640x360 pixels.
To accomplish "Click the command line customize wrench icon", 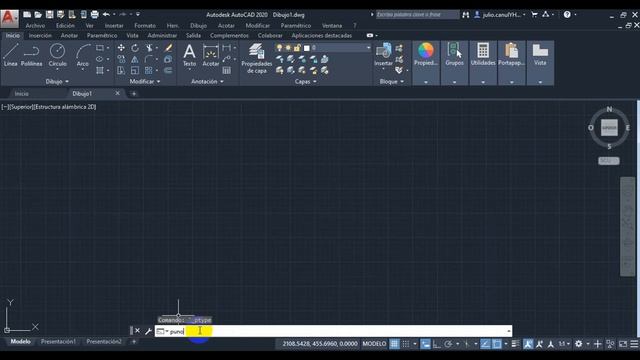I will [x=148, y=331].
